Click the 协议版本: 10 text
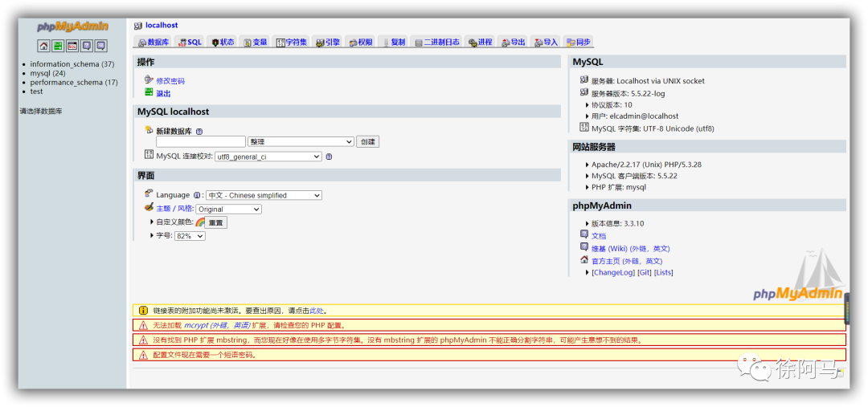This screenshot has width=868, height=407. (612, 104)
